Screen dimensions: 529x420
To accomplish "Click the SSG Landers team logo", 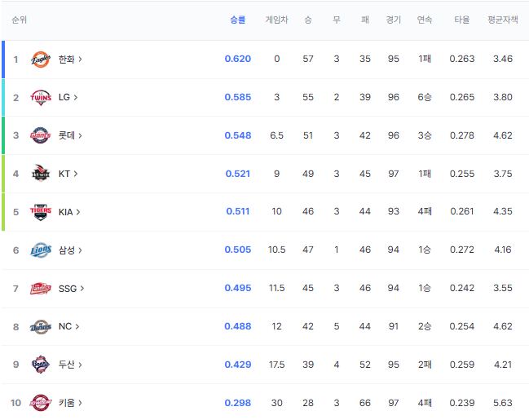I will coord(41,289).
